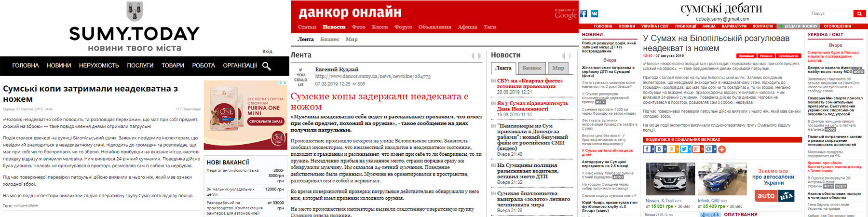Viewport: 868px width, 217px height.
Task: Click the данкор онлайн site logo
Action: (x=350, y=12)
